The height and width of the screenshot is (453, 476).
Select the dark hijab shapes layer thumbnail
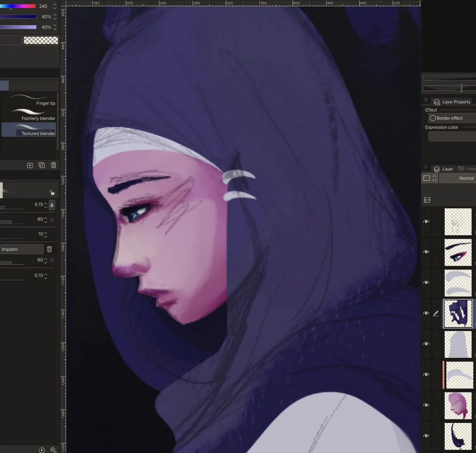coord(458,313)
